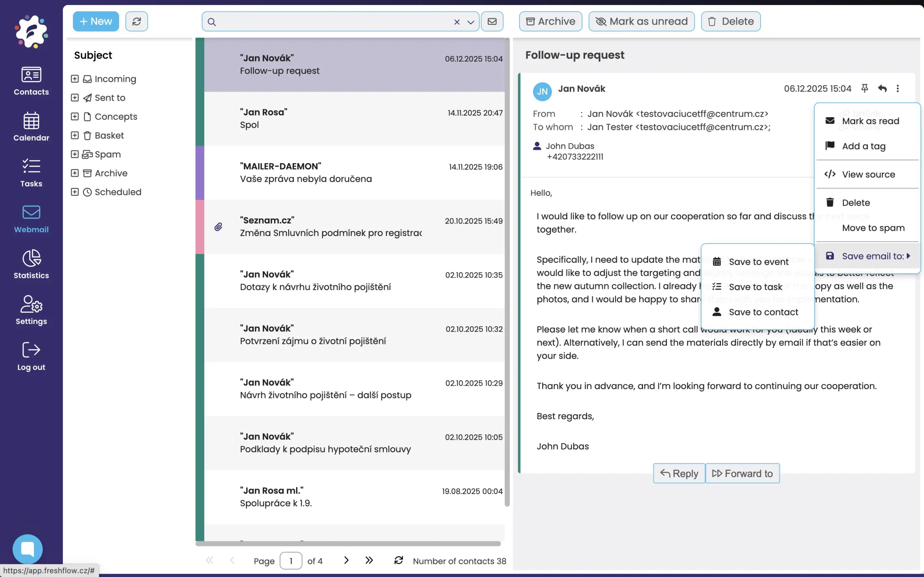Select Save to task from the submenu

tap(755, 287)
